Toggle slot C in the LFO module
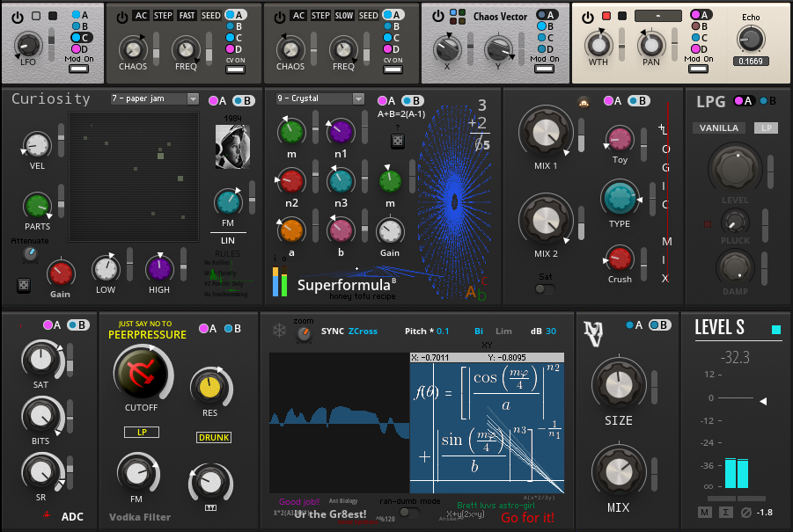Screen dimensions: 793x532 click(81, 38)
